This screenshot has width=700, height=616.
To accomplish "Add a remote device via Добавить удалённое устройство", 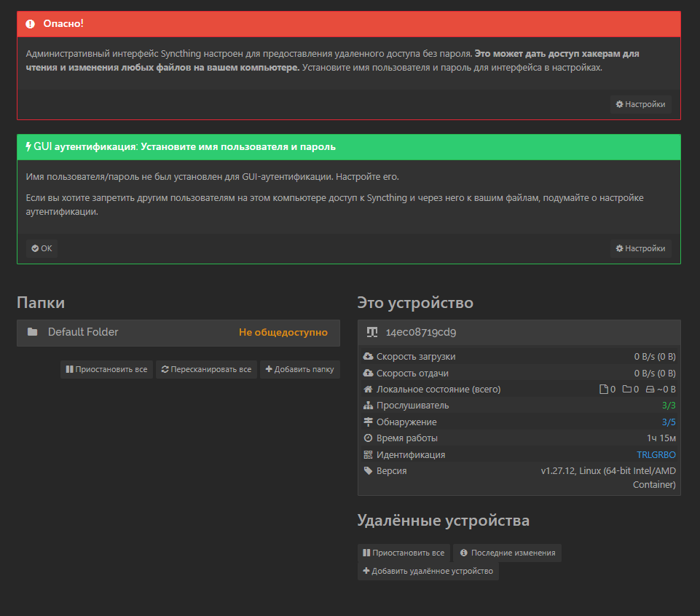I will pos(428,572).
